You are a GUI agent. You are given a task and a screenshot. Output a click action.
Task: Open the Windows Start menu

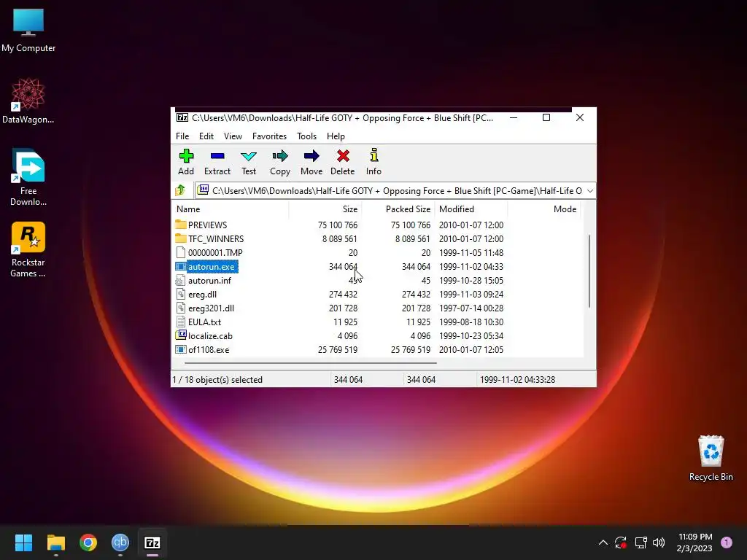pos(23,542)
